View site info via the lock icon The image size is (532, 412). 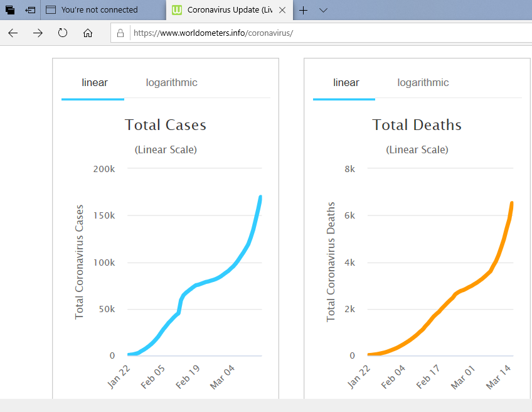(121, 33)
